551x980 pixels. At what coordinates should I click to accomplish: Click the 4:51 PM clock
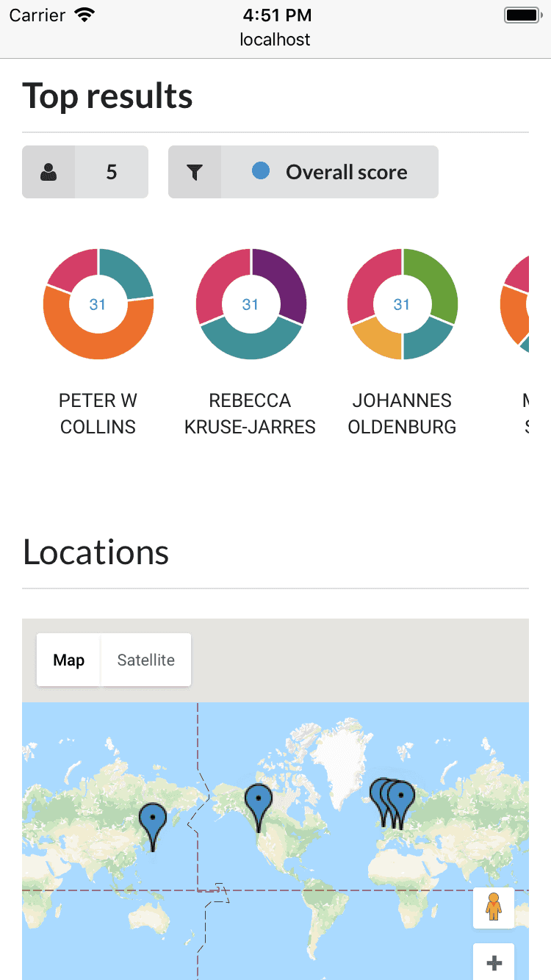276,15
